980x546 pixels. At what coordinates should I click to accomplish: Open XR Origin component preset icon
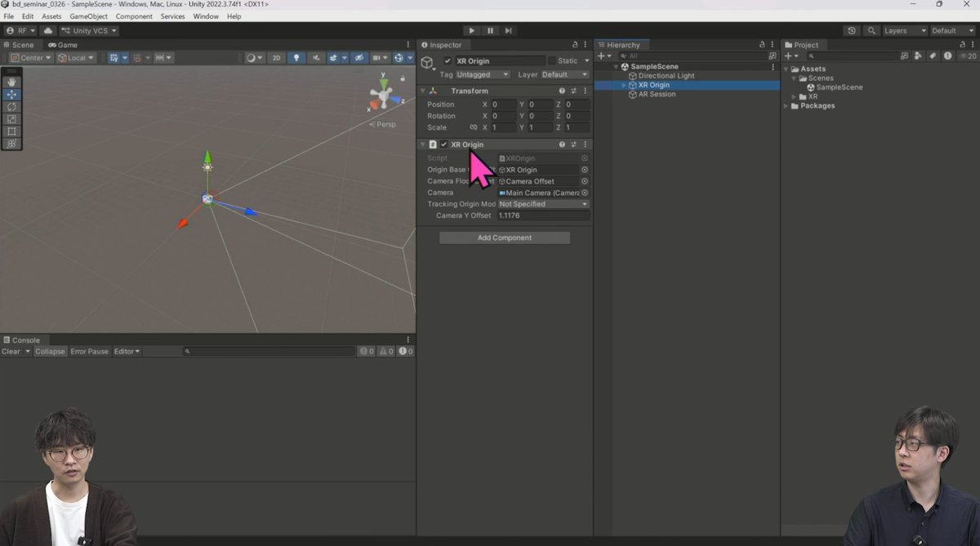(573, 144)
